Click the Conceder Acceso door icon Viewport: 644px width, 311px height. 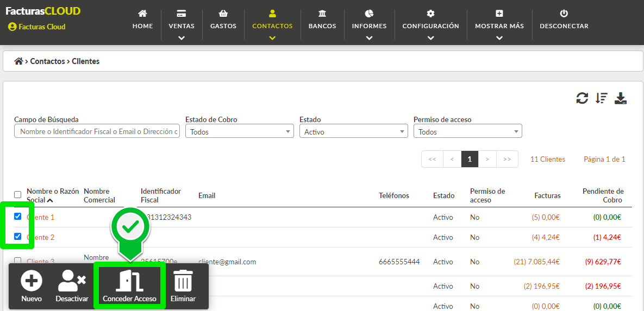click(x=130, y=281)
